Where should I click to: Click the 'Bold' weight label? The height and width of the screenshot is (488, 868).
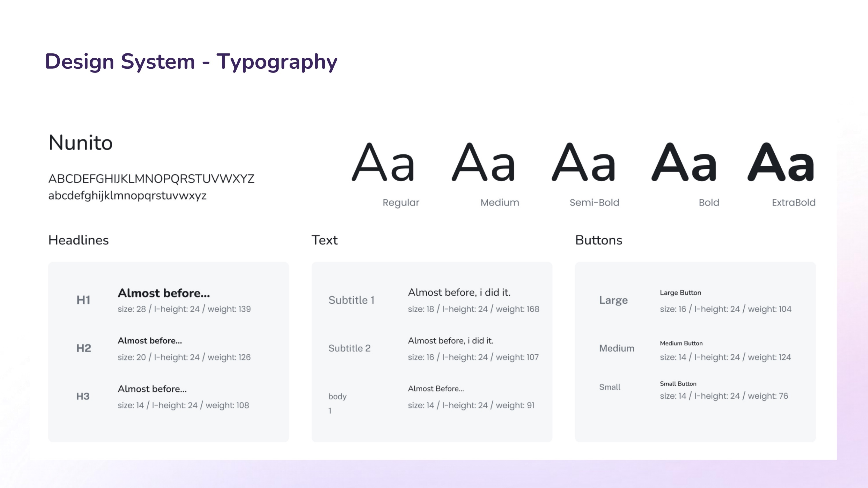tap(709, 203)
